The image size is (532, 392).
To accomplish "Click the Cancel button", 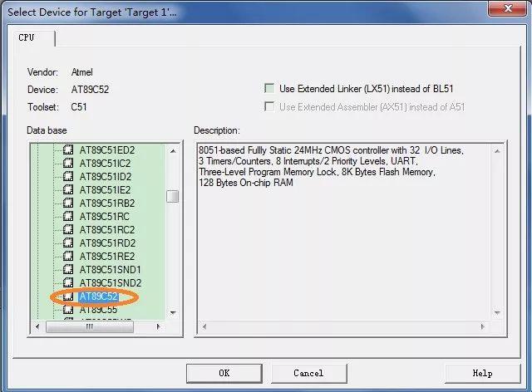I will pos(308,374).
